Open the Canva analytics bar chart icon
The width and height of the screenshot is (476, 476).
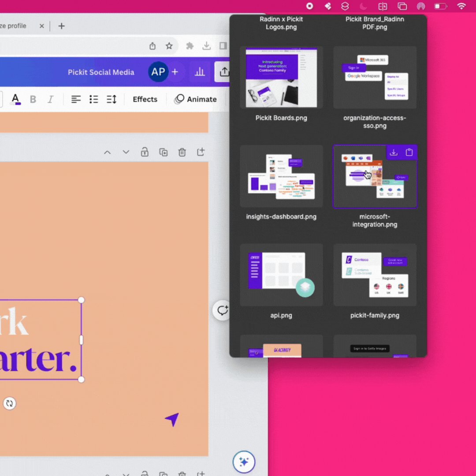[x=200, y=72]
